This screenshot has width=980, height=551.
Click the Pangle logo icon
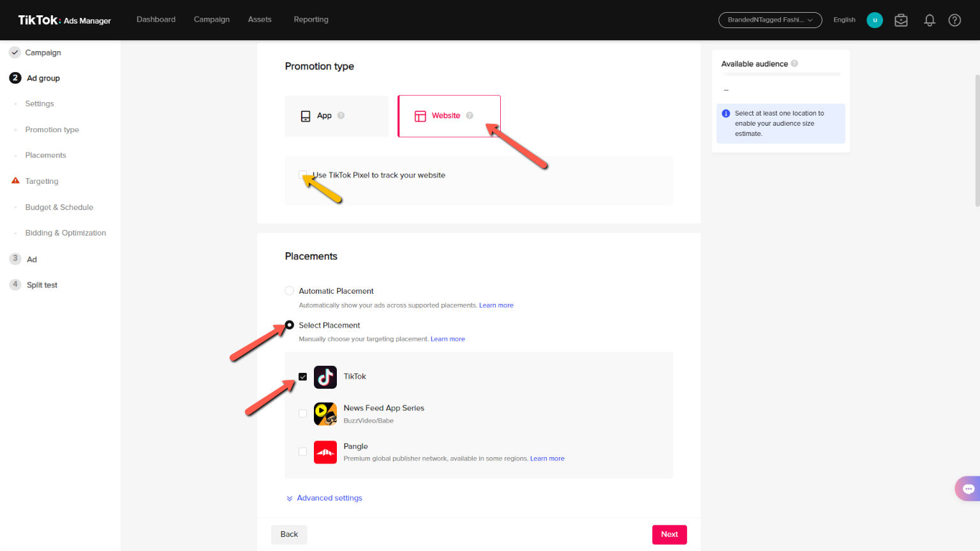[325, 452]
